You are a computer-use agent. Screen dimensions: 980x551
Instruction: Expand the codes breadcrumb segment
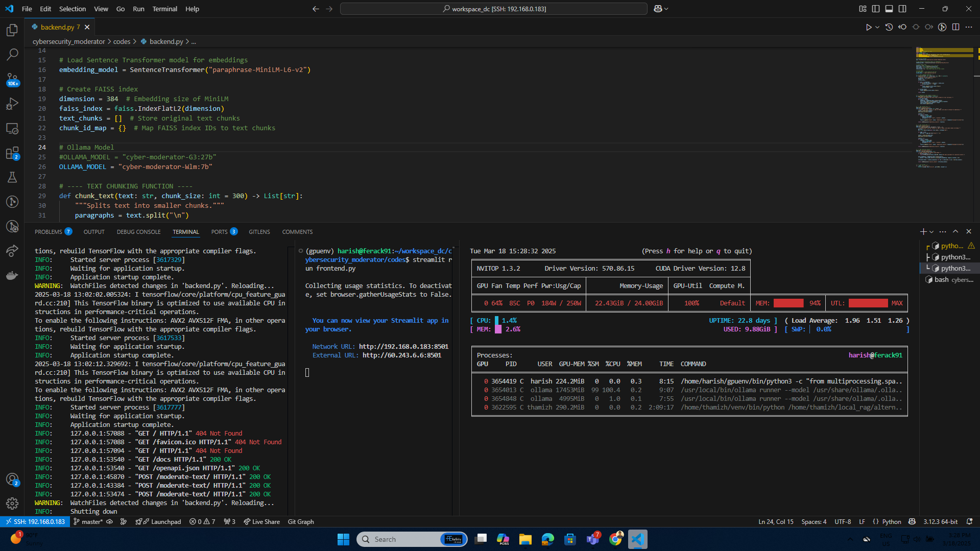pos(122,41)
